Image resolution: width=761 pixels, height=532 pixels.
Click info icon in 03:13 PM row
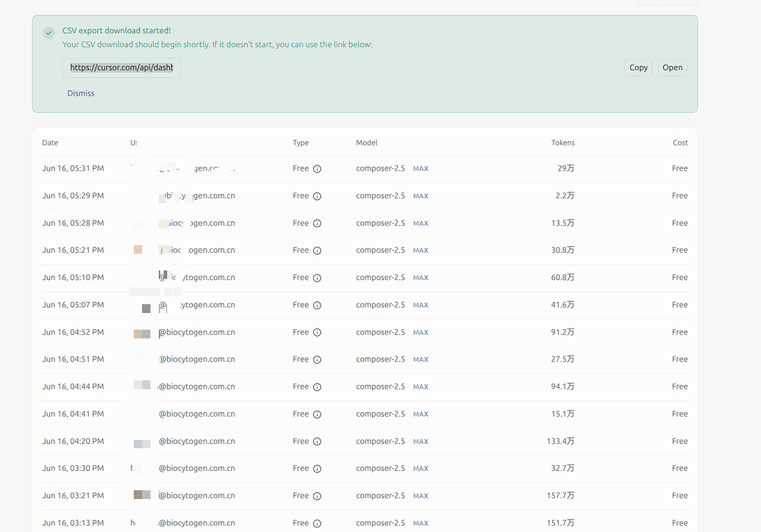pyautogui.click(x=317, y=523)
